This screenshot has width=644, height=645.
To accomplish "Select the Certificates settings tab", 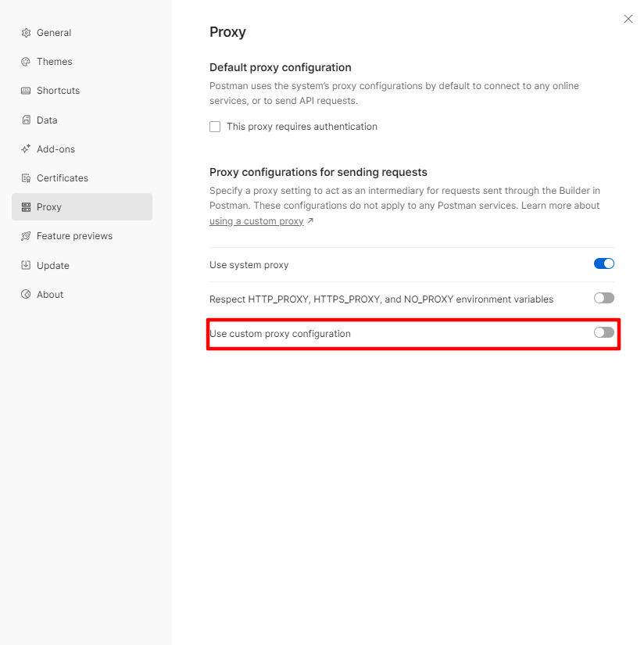I will tap(63, 178).
